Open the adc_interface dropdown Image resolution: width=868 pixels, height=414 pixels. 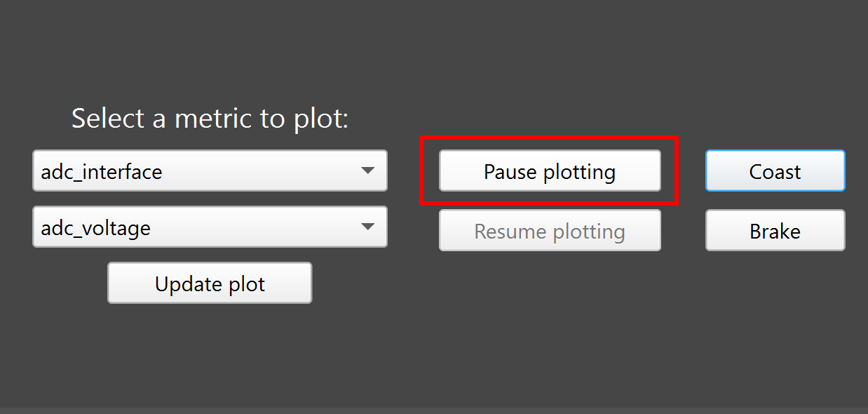tap(210, 171)
